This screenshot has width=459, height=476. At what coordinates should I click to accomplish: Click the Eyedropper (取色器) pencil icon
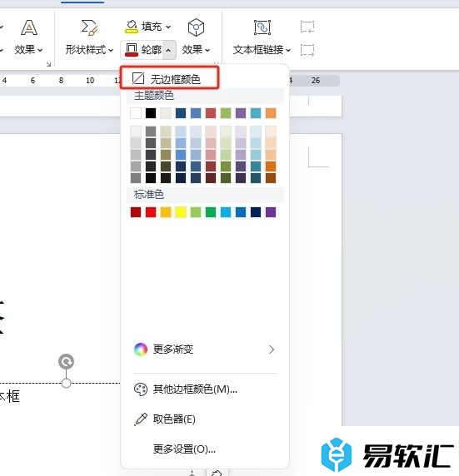point(141,419)
